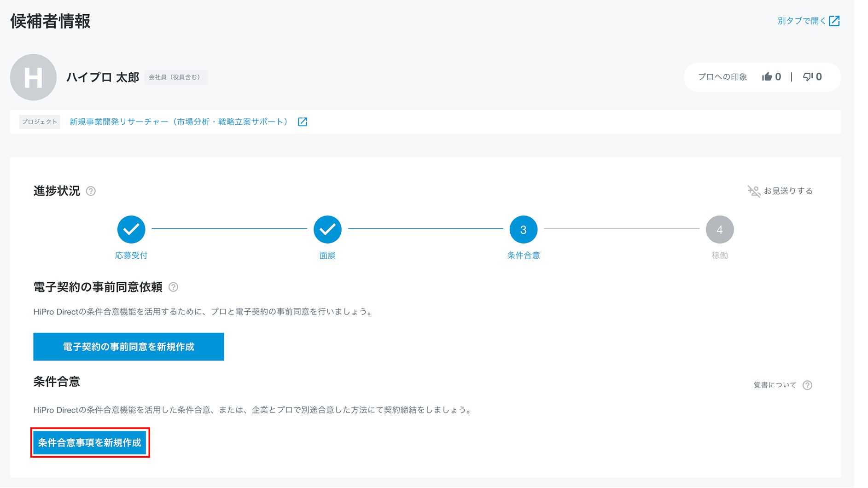868x488 pixels.
Task: Click the 覚書について text link
Action: point(775,385)
